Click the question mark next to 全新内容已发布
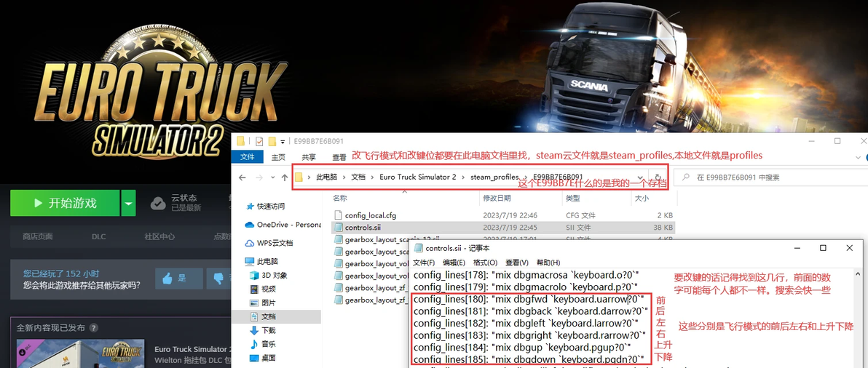 93,328
